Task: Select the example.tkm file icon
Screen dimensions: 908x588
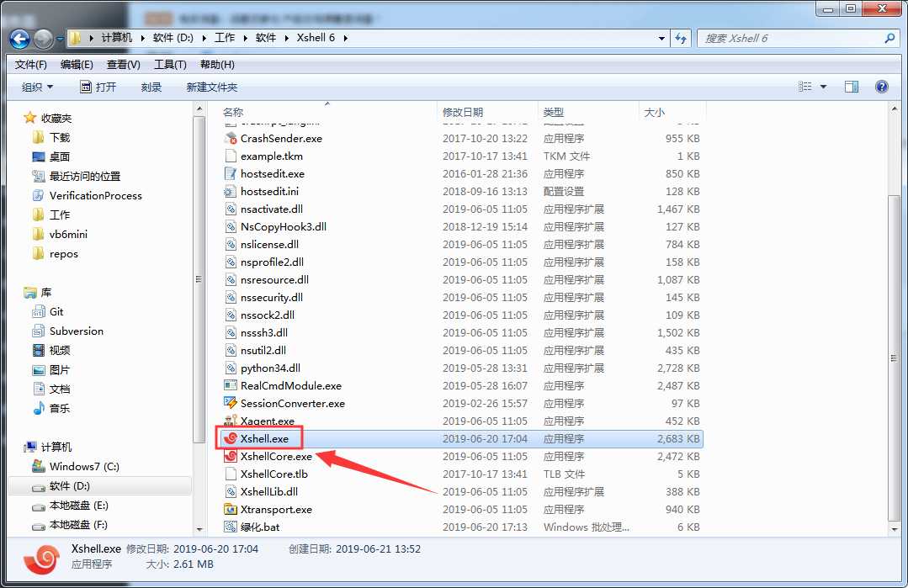Action: 231,156
